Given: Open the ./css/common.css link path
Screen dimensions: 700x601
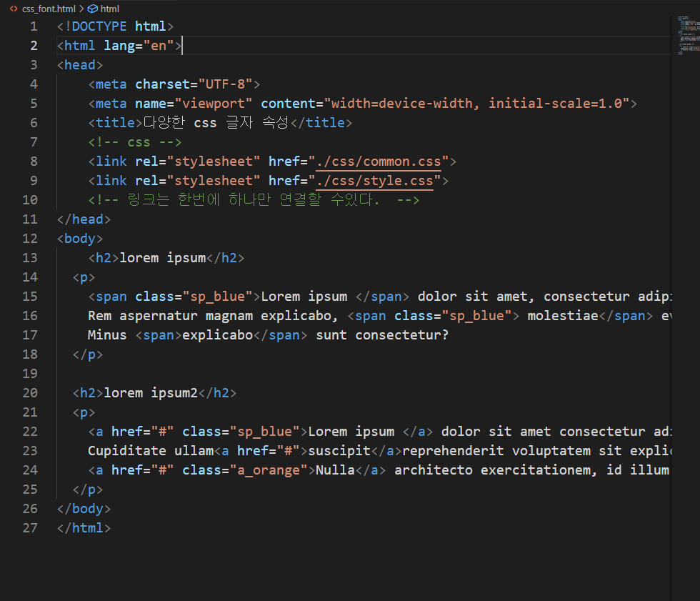Looking at the screenshot, I should (x=379, y=162).
